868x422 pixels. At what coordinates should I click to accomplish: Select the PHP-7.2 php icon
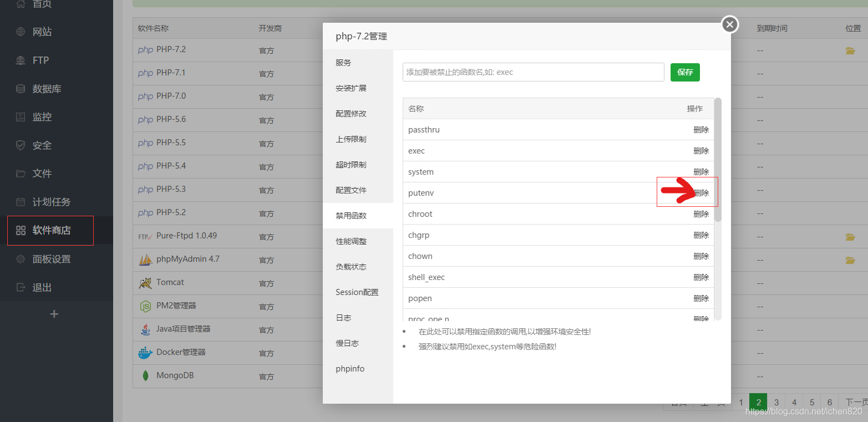(x=145, y=49)
